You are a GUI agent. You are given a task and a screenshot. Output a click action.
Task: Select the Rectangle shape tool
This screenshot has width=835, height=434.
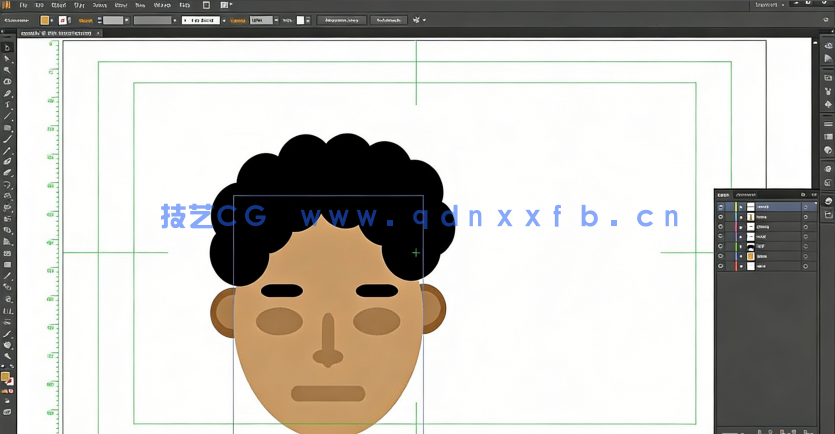[x=7, y=128]
